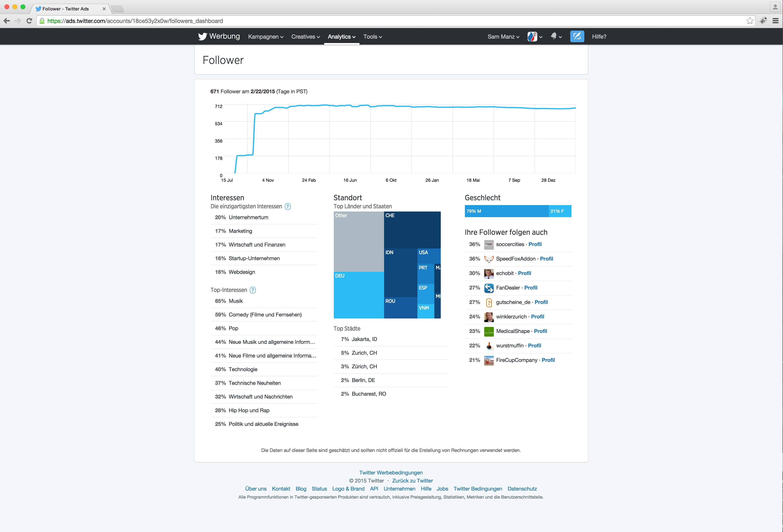Click the Datenschutz footer link

pos(522,489)
